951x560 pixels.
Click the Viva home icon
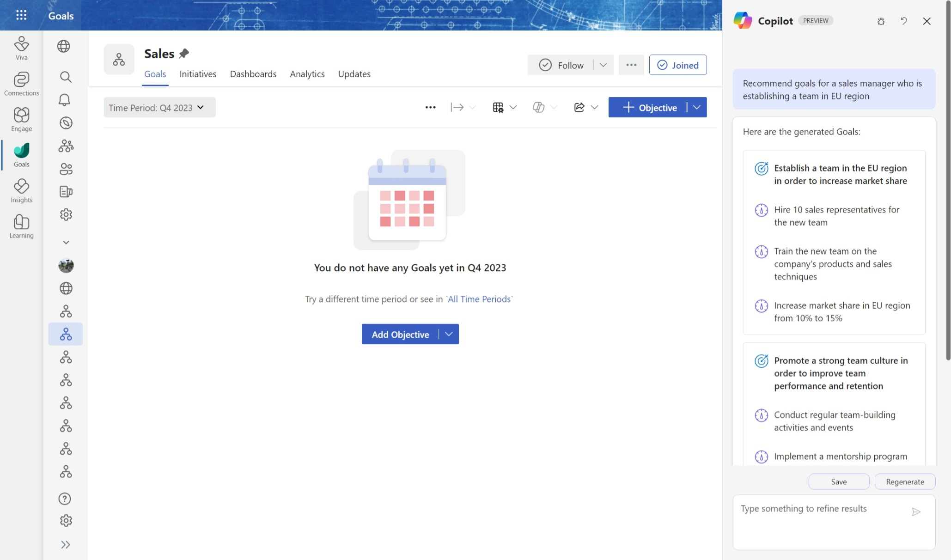[x=21, y=48]
